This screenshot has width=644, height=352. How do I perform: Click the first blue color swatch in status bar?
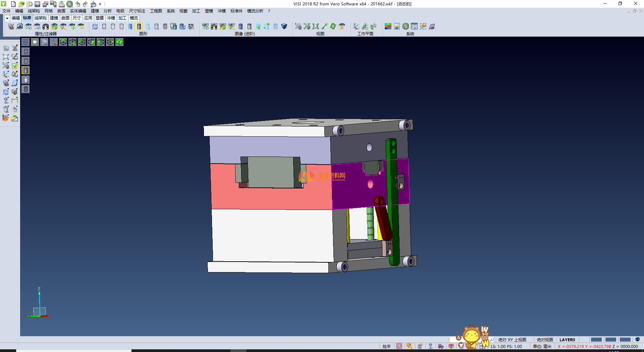pyautogui.click(x=596, y=340)
